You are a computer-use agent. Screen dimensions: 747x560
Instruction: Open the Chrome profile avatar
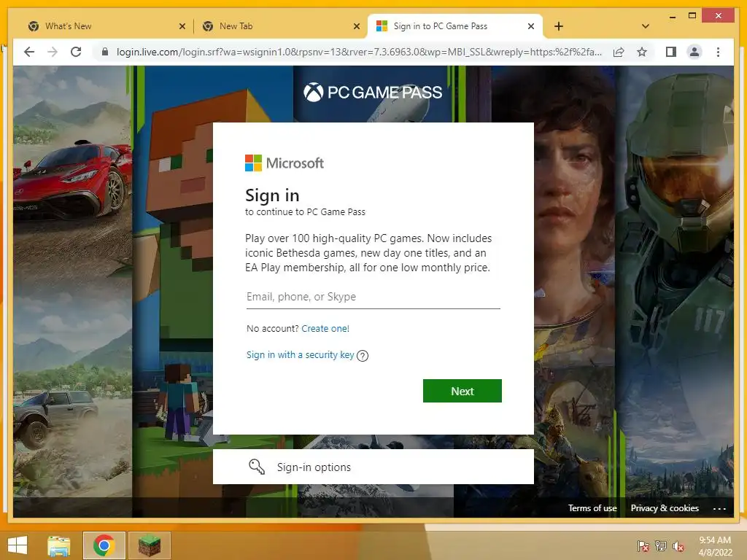(694, 52)
